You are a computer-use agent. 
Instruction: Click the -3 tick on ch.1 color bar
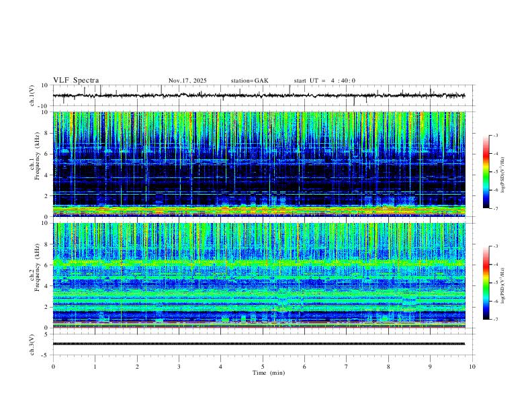496,136
